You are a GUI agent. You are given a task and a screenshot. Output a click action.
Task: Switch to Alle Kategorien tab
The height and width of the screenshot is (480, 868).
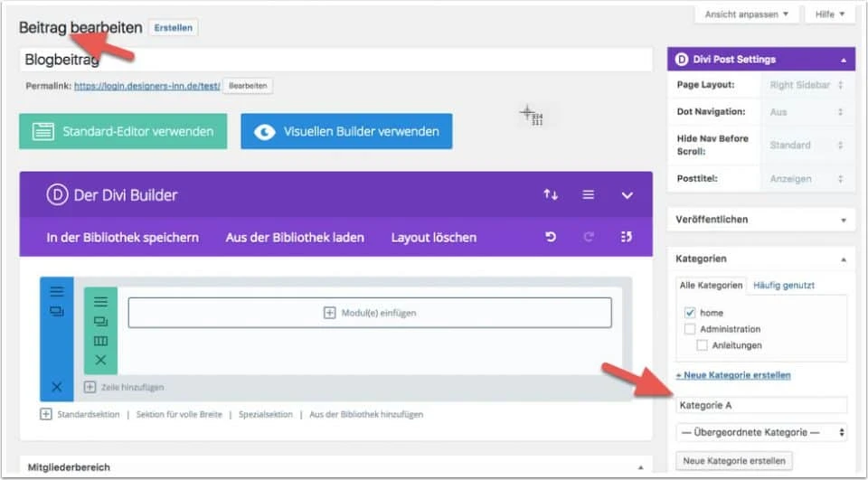click(711, 285)
